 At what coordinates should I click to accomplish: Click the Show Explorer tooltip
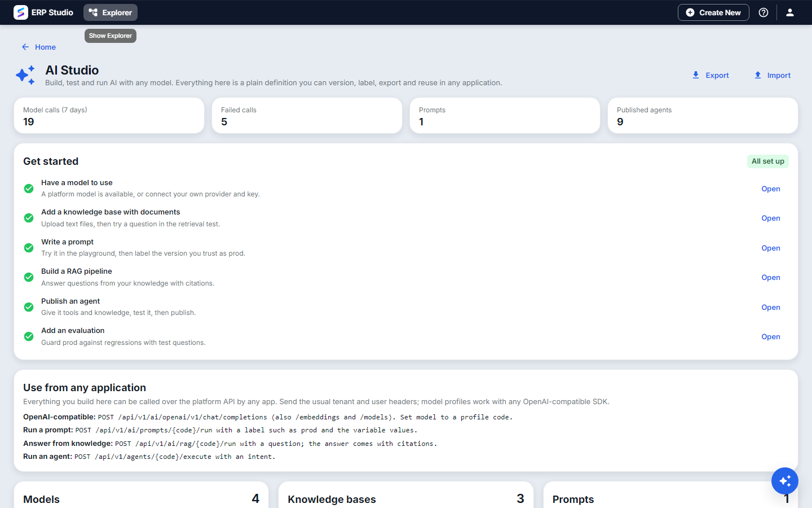coord(111,36)
